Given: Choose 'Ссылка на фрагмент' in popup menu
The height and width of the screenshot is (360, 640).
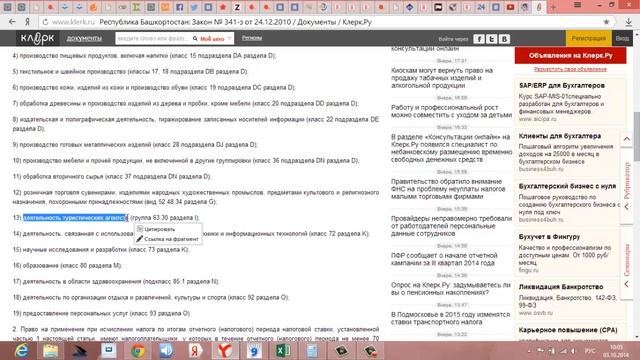Looking at the screenshot, I should click(x=167, y=239).
